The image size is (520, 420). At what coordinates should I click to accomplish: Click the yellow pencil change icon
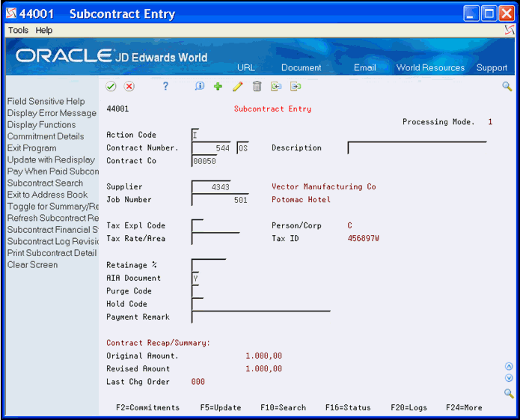pos(237,86)
